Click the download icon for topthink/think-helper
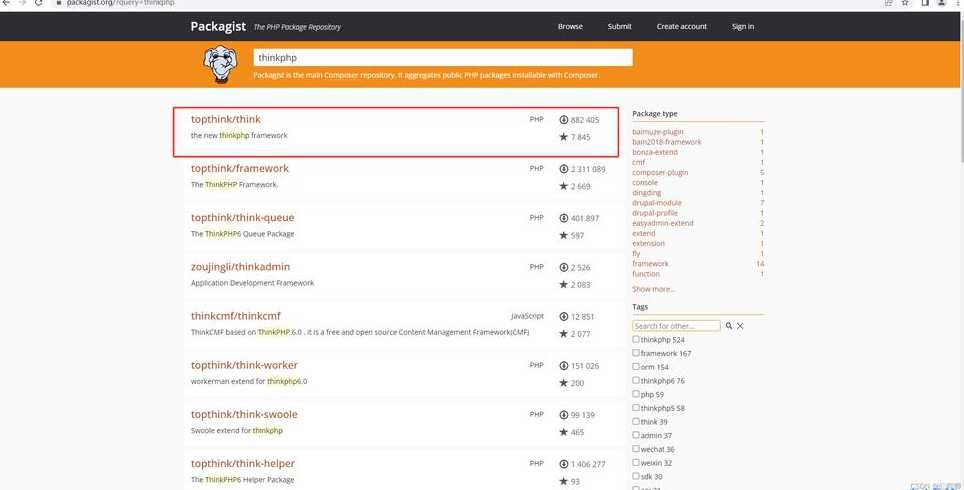Viewport: 964px width, 490px height. pos(563,464)
